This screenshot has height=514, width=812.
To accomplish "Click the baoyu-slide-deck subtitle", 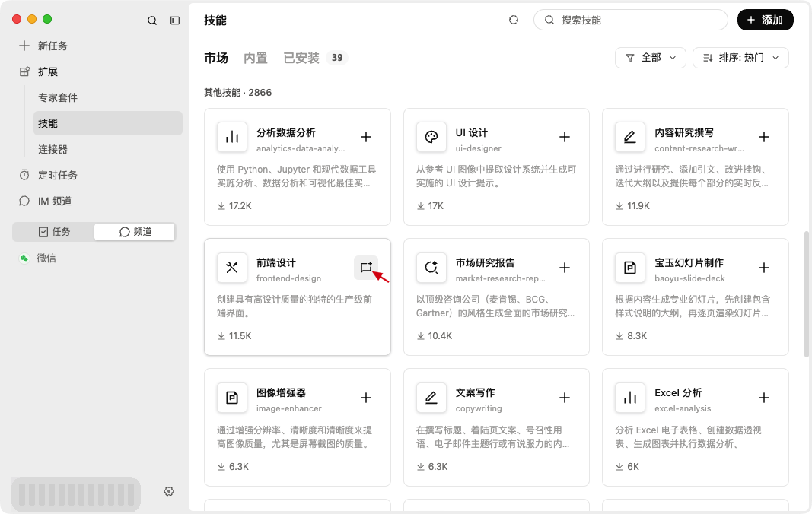I will click(689, 278).
